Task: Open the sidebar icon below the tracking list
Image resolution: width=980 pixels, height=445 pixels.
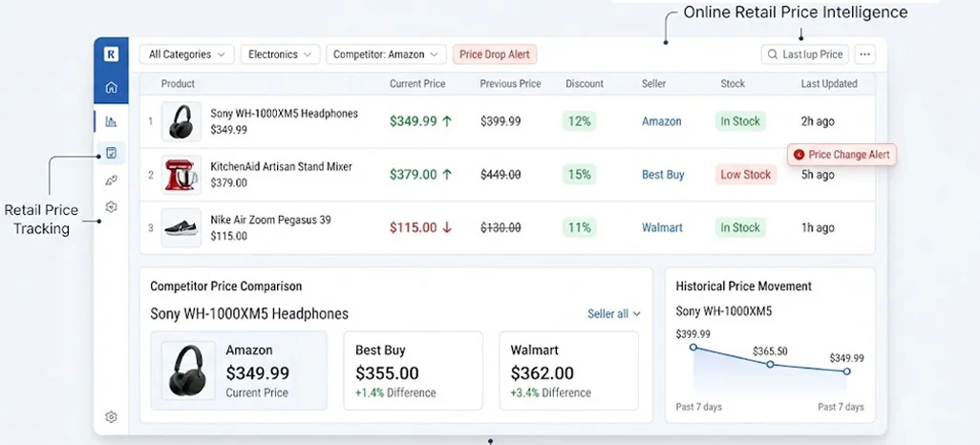Action: [111, 180]
